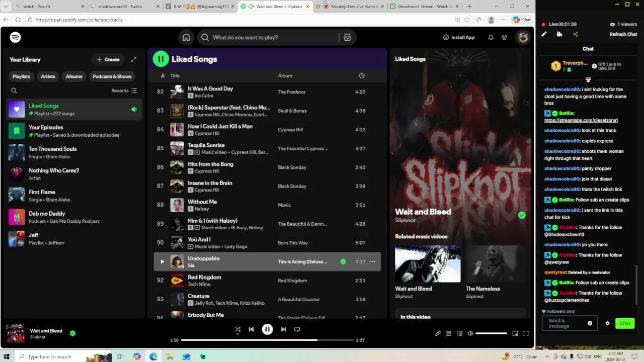Screen dimensions: 644x362
Task: Go to Spotify Home using the house icon
Action: point(186,37)
